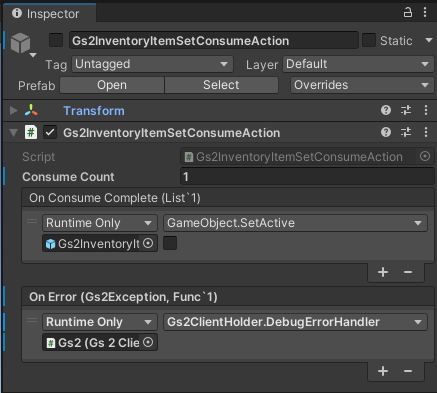Select the Inspector tab

[x=49, y=13]
